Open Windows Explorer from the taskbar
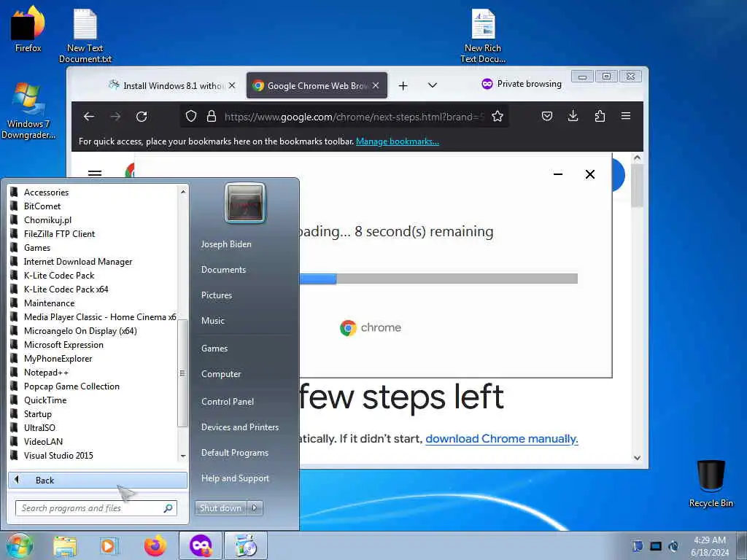 pos(65,546)
